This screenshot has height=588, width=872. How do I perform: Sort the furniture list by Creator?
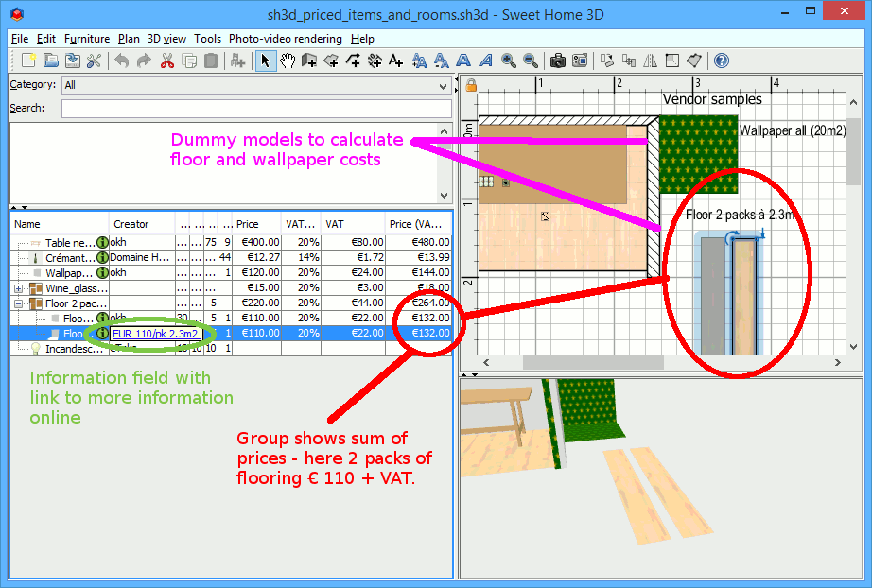pos(142,224)
